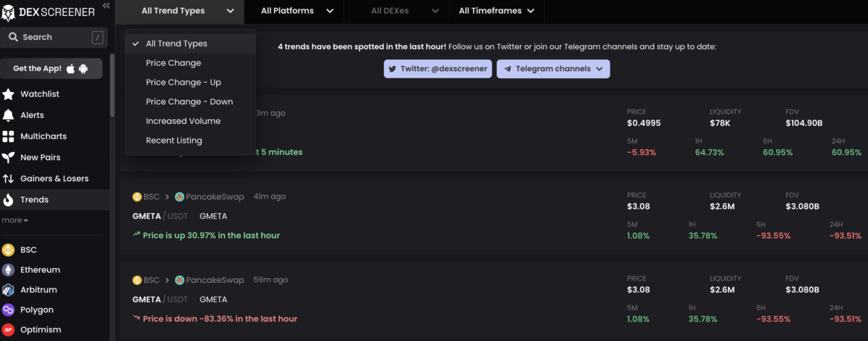Viewport: 868px width, 341px height.
Task: Choose Recent Listing trend type
Action: tap(174, 140)
